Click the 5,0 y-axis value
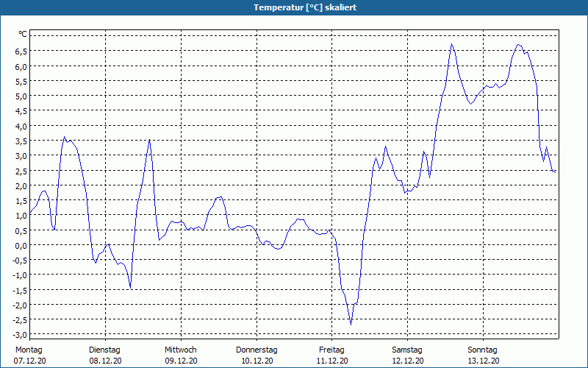The height and width of the screenshot is (368, 588). (x=21, y=96)
